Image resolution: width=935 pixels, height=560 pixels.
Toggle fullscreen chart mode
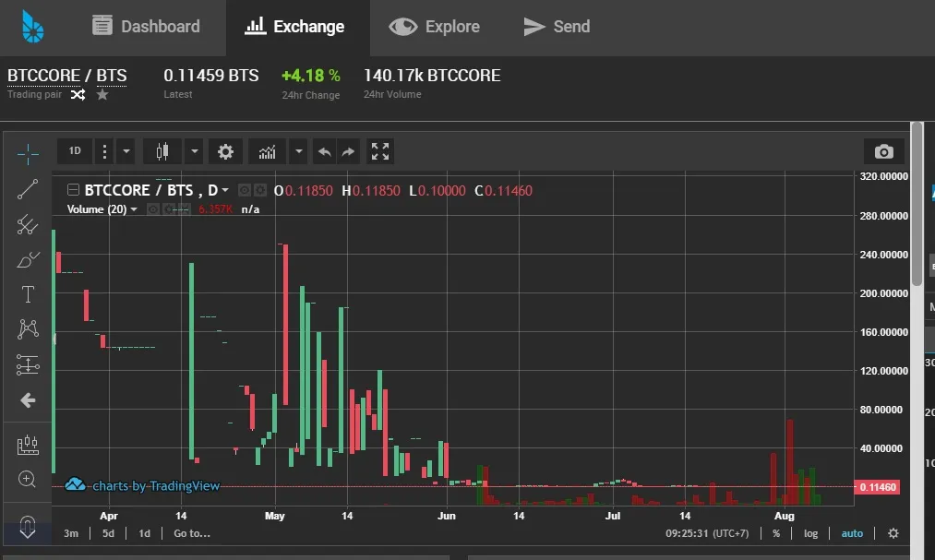[380, 151]
